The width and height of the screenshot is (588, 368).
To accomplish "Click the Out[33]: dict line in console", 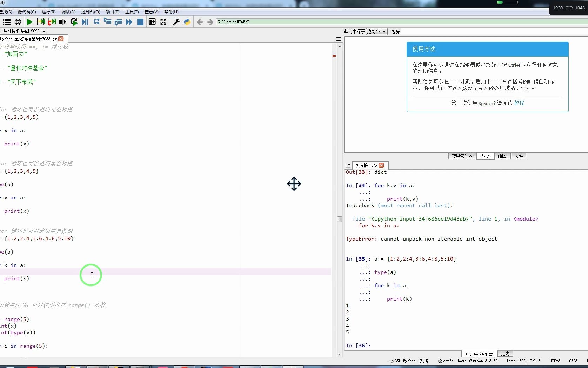I will [x=366, y=172].
